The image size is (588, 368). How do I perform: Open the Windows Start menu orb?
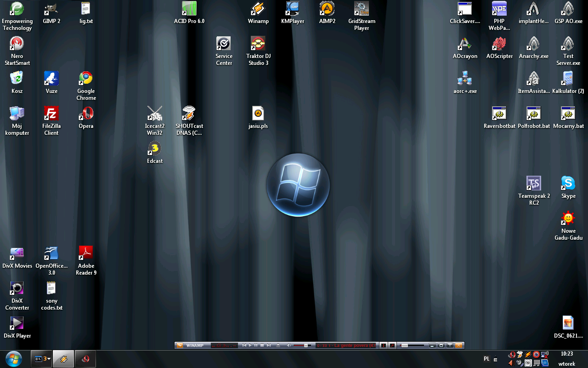click(x=14, y=359)
